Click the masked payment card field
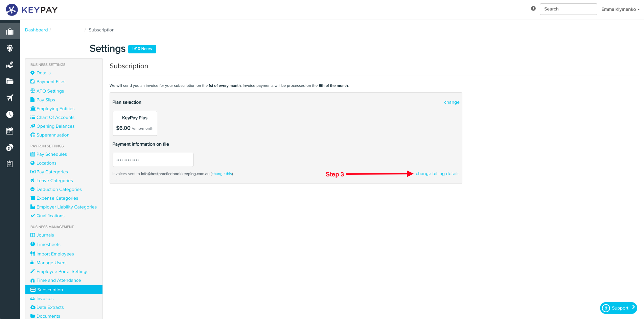Viewport: 644px width, 319px height. 153,160
